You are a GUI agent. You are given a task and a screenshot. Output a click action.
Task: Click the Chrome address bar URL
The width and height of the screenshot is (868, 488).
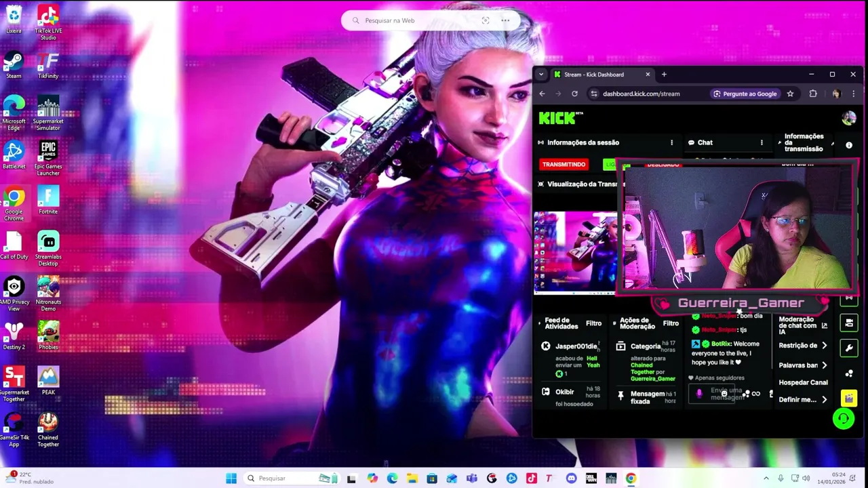pos(641,94)
